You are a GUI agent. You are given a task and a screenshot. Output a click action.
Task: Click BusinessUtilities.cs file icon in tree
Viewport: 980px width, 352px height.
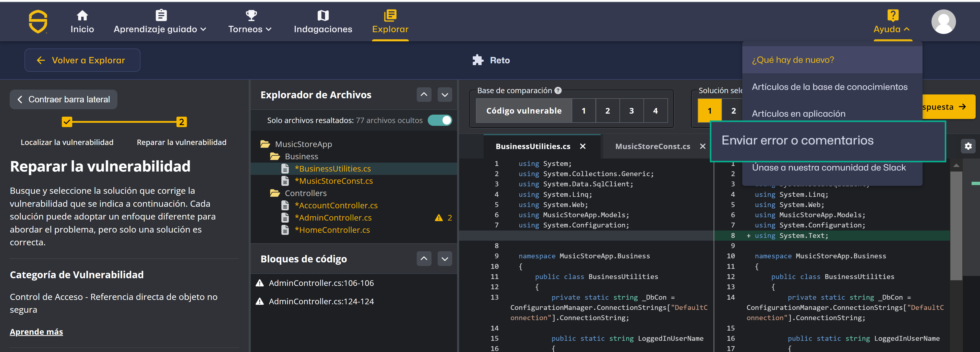[x=285, y=168]
